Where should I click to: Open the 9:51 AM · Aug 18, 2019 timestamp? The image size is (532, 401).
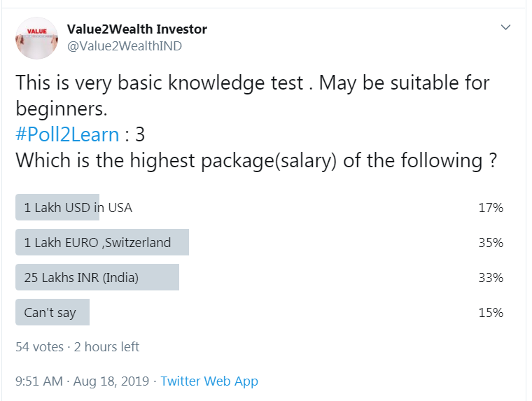point(83,381)
